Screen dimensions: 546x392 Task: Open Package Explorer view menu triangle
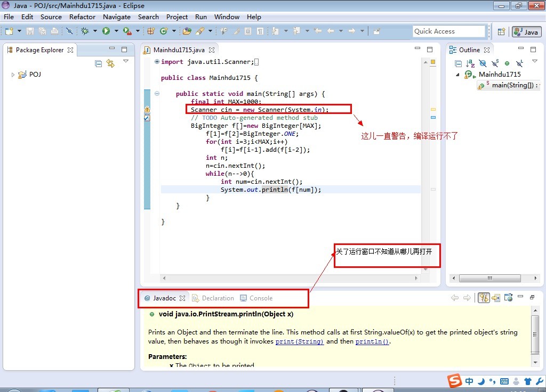coord(126,61)
